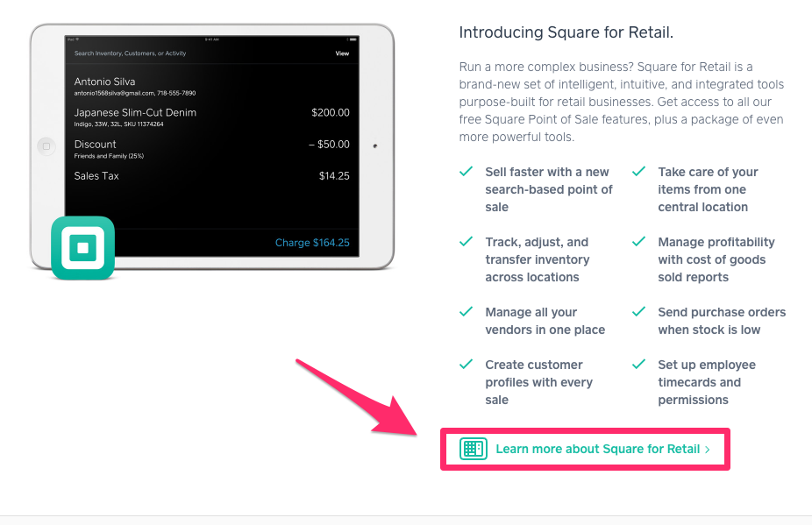Select the Antonio Silva customer row
Viewport: 812px width, 525px height.
click(211, 87)
